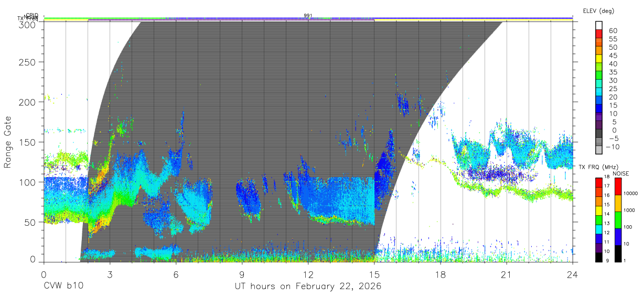Click the red swatch atop the ELEV colorbar
The height and width of the screenshot is (297, 644).
pyautogui.click(x=599, y=34)
